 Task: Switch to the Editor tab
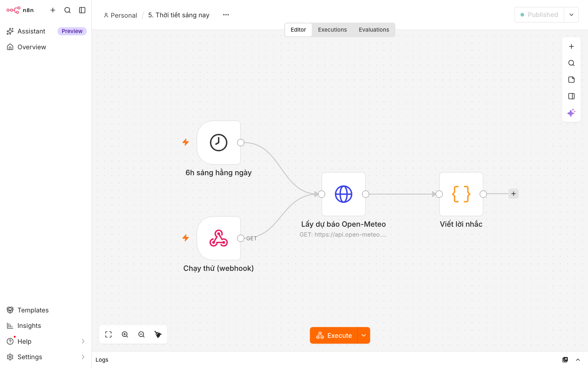coord(298,30)
